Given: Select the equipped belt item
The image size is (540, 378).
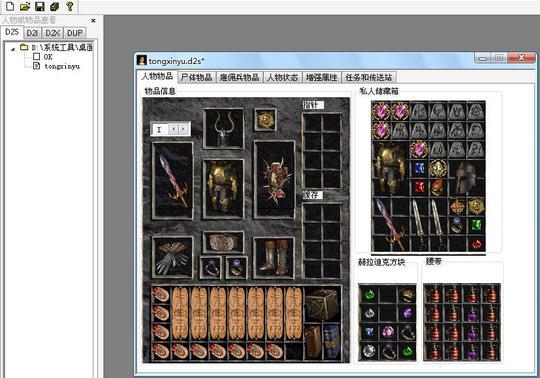Looking at the screenshot, I should 223,242.
